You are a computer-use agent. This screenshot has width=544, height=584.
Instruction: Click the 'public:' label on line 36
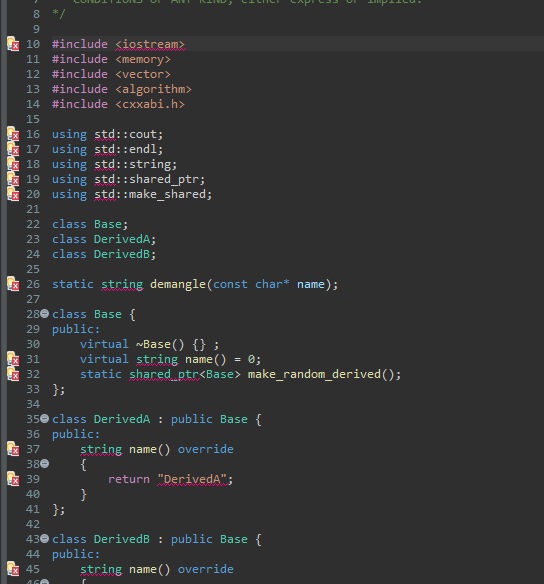(76, 434)
